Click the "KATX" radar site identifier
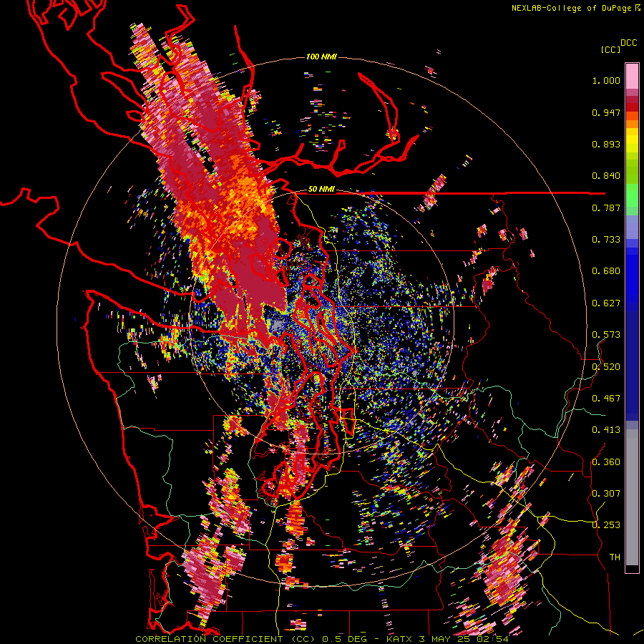 pos(399,639)
